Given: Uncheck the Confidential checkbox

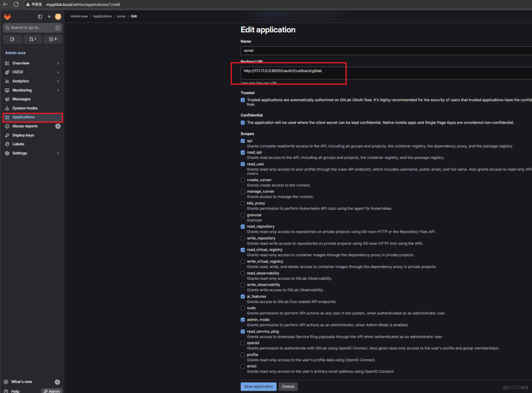Looking at the screenshot, I should [243, 122].
